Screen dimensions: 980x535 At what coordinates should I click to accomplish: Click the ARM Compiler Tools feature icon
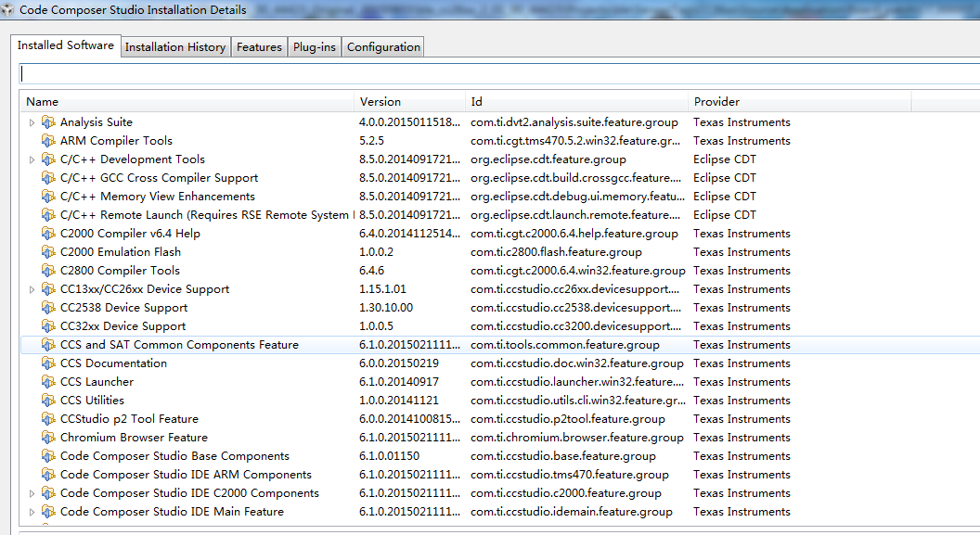49,140
